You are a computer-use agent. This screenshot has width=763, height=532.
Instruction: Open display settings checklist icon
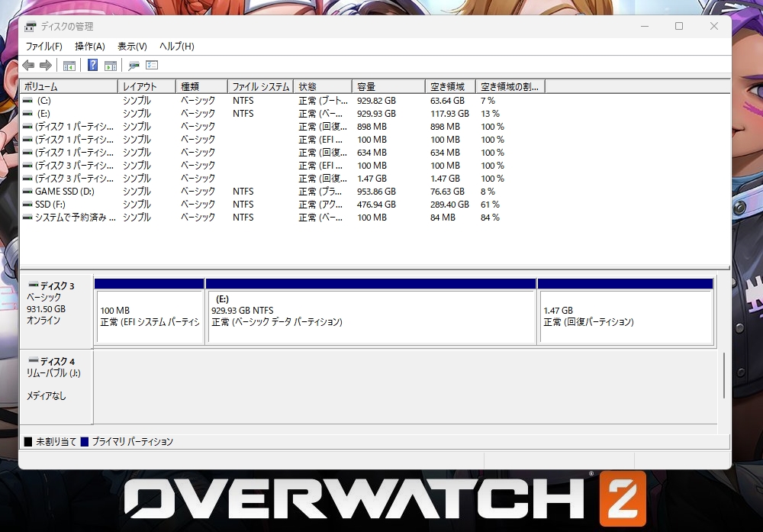click(152, 65)
